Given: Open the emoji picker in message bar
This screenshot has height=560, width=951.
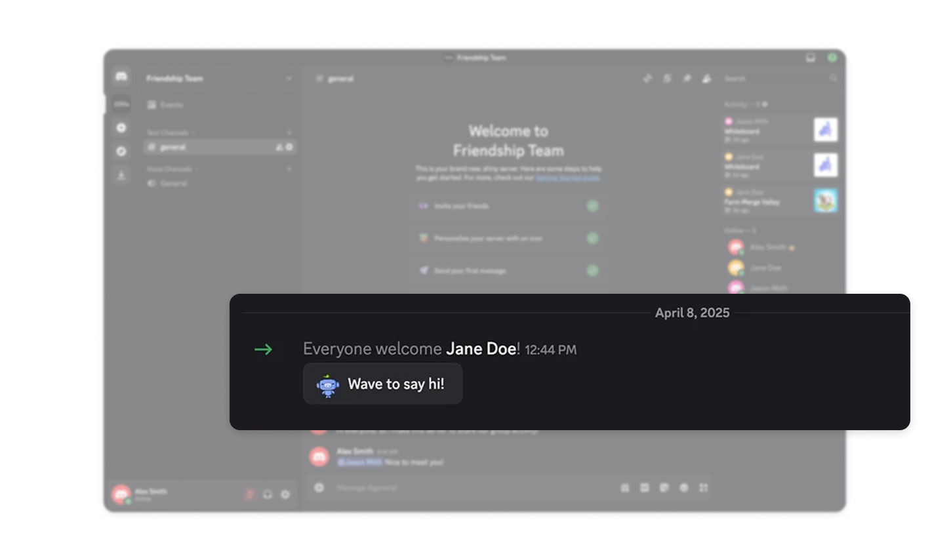Looking at the screenshot, I should [x=684, y=488].
